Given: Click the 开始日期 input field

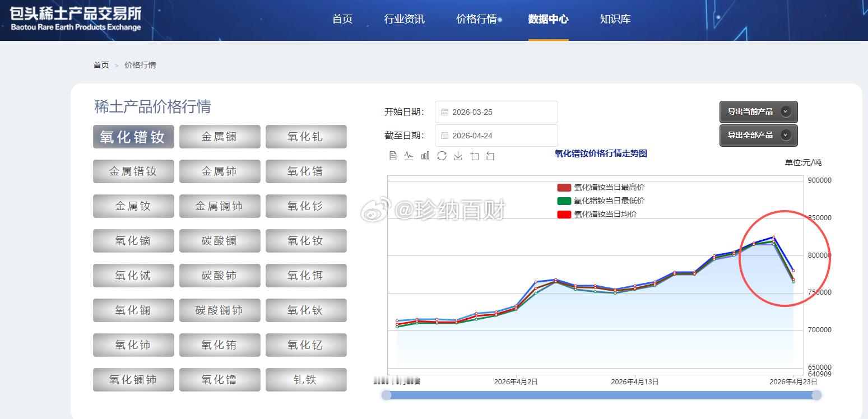Looking at the screenshot, I should 496,111.
